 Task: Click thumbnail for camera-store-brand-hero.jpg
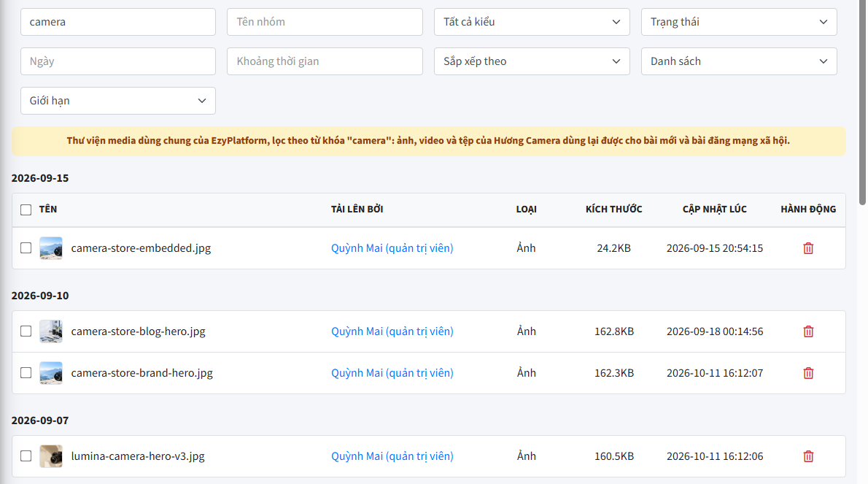[51, 373]
